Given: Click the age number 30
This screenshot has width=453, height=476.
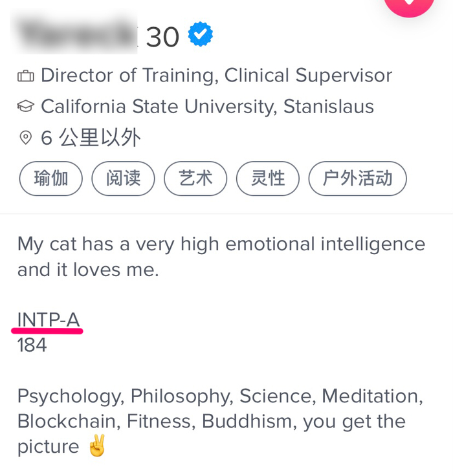Looking at the screenshot, I should tap(162, 38).
